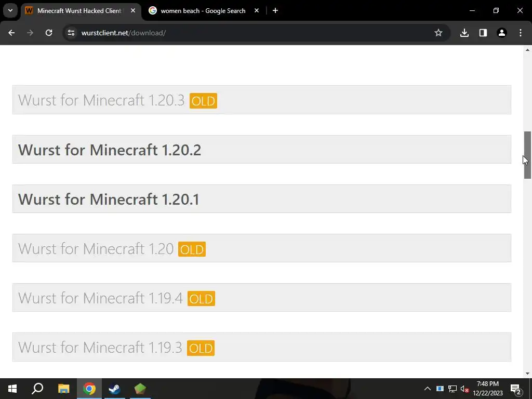Open Chrome three-dot menu
The width and height of the screenshot is (532, 399).
[x=521, y=33]
